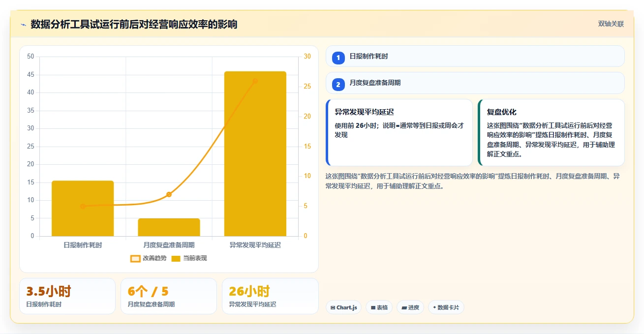Click the lightning icon beside the title
The image size is (644, 334).
(23, 25)
